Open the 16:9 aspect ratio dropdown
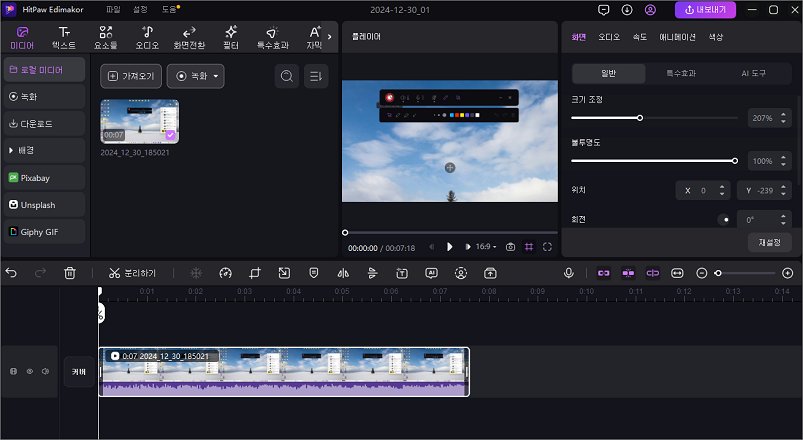 (486, 247)
